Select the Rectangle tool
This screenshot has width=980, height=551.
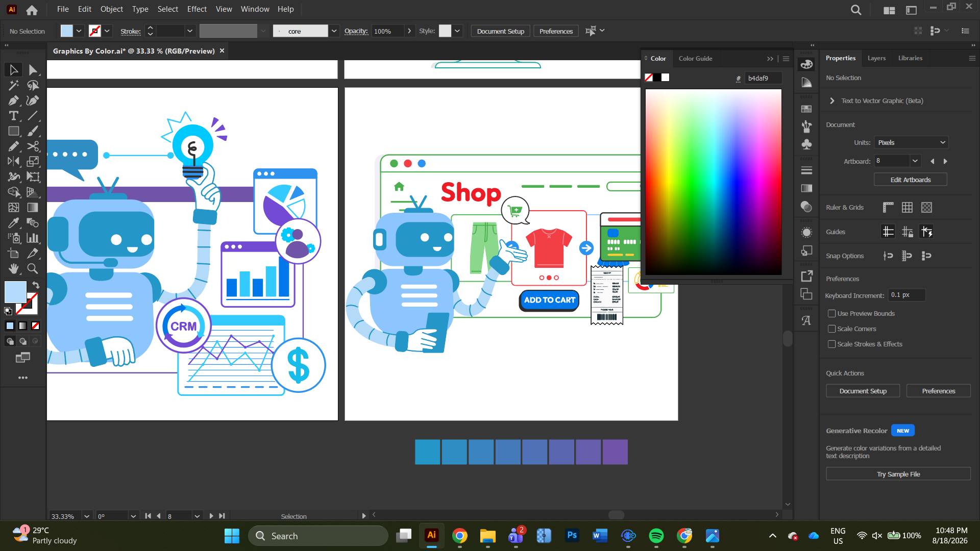click(x=14, y=131)
